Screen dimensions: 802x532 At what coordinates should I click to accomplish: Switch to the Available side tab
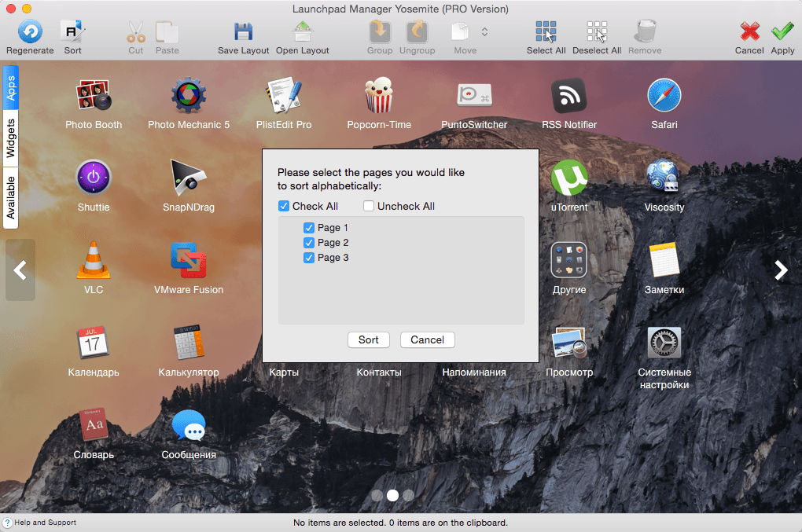[x=11, y=198]
